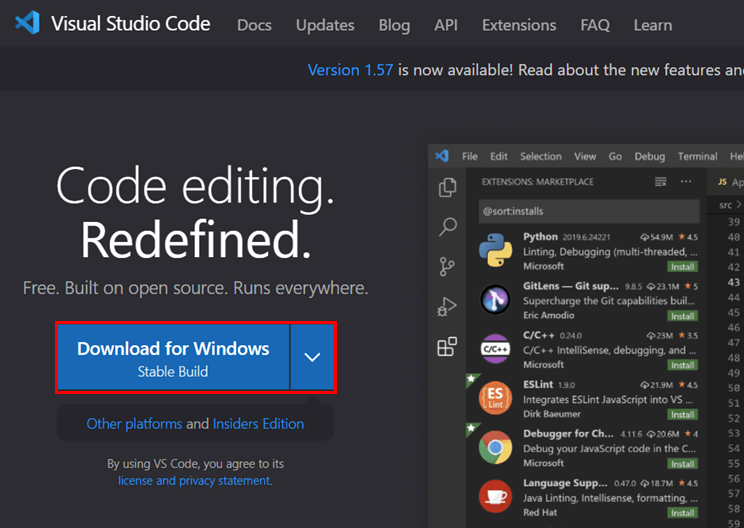Click the JS file tab in editor

point(729,182)
